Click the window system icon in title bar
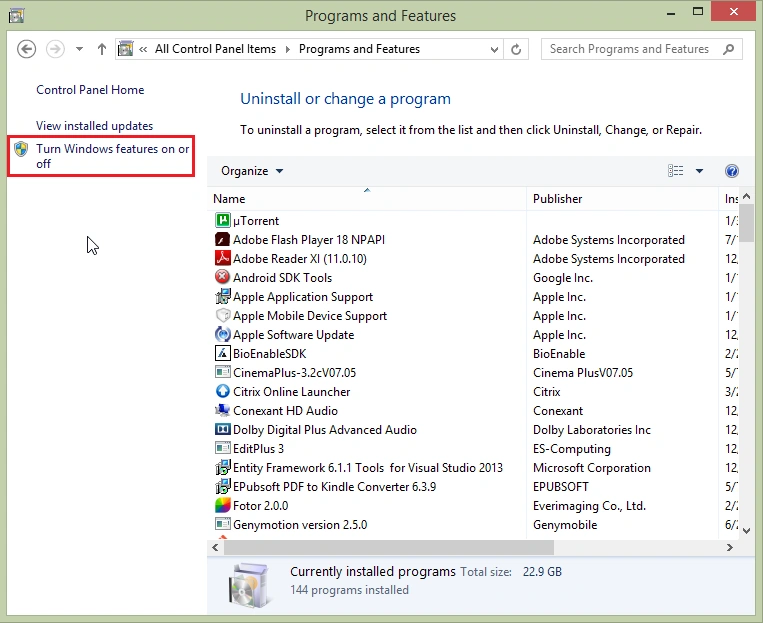This screenshot has width=763, height=623. tap(16, 16)
